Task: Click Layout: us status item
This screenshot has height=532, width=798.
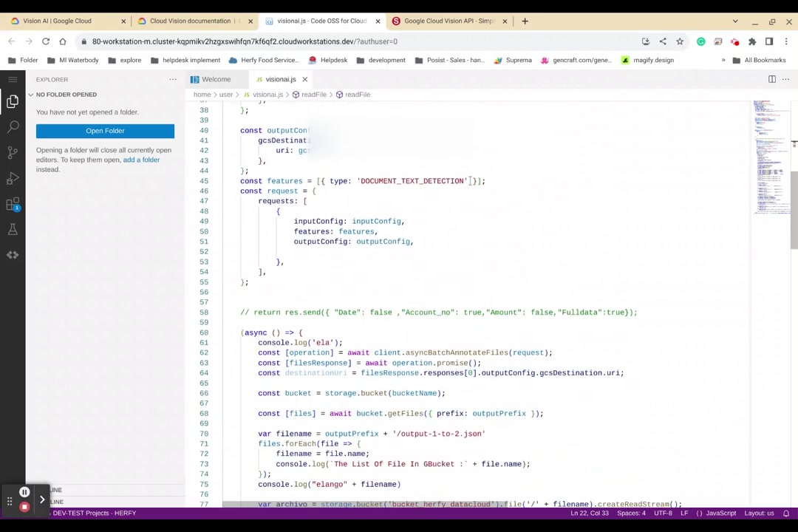Action: click(x=759, y=514)
